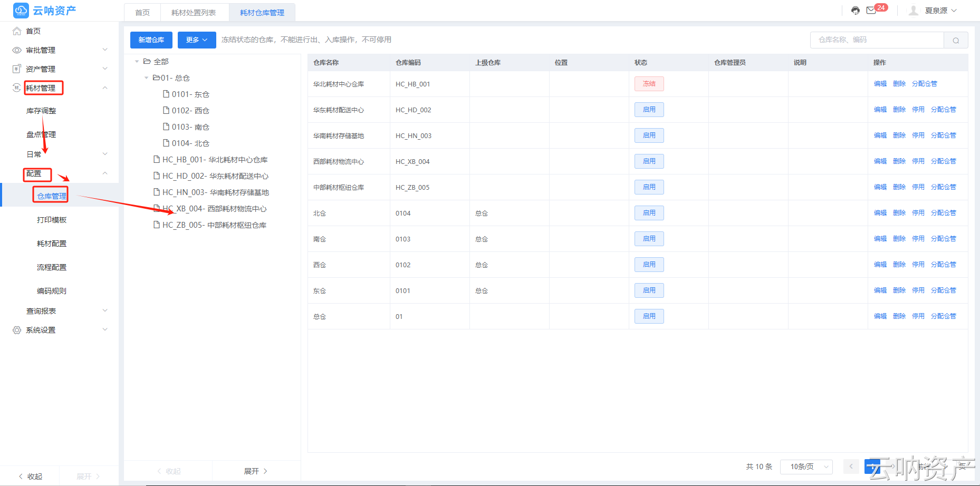Switch to the 首页 tab
The image size is (980, 486).
click(142, 13)
